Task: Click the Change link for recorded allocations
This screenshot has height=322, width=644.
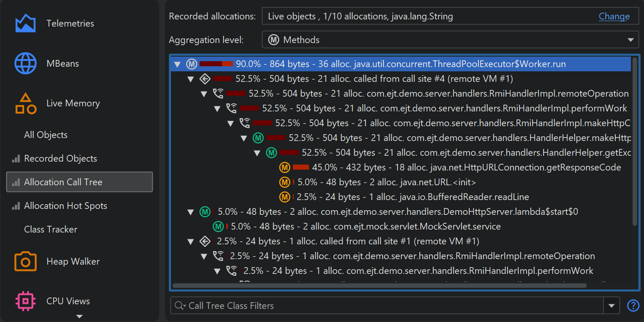Action: pos(614,16)
